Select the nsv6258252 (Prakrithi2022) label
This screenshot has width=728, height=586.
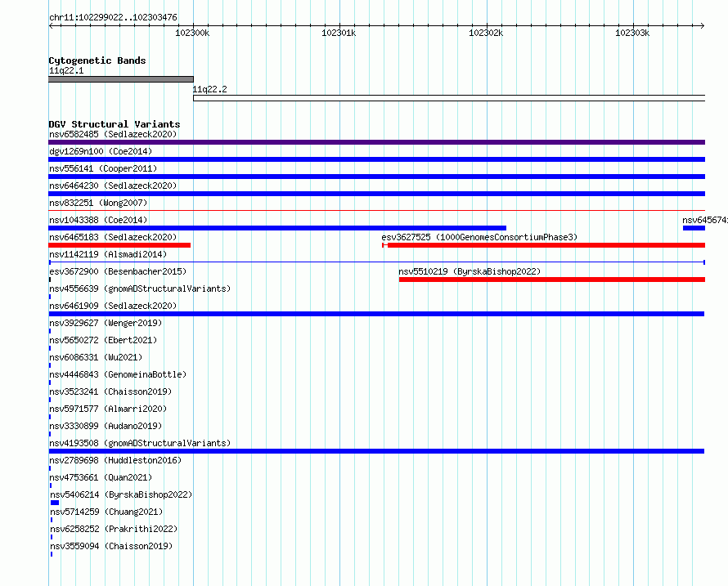pyautogui.click(x=115, y=529)
